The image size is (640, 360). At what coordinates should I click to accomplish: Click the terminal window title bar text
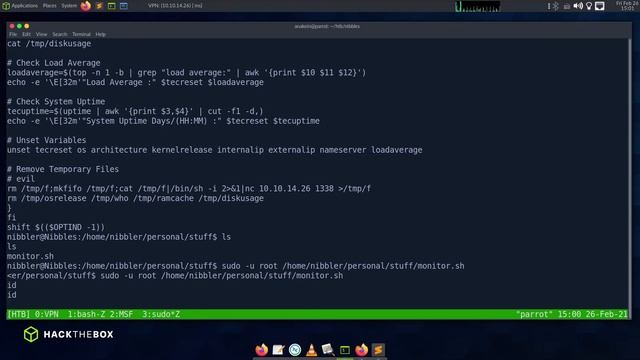coord(327,27)
